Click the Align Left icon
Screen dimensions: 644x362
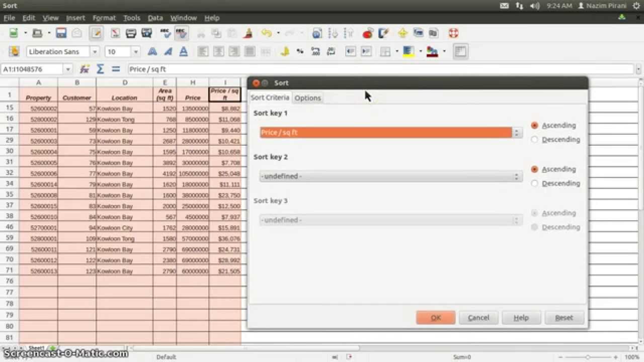coord(203,51)
